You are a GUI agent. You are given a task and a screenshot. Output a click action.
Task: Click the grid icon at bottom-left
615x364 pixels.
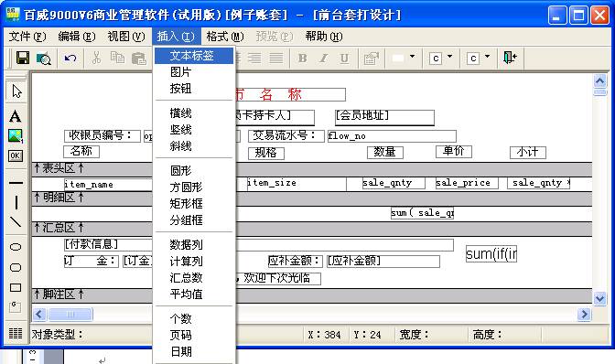tap(16, 334)
